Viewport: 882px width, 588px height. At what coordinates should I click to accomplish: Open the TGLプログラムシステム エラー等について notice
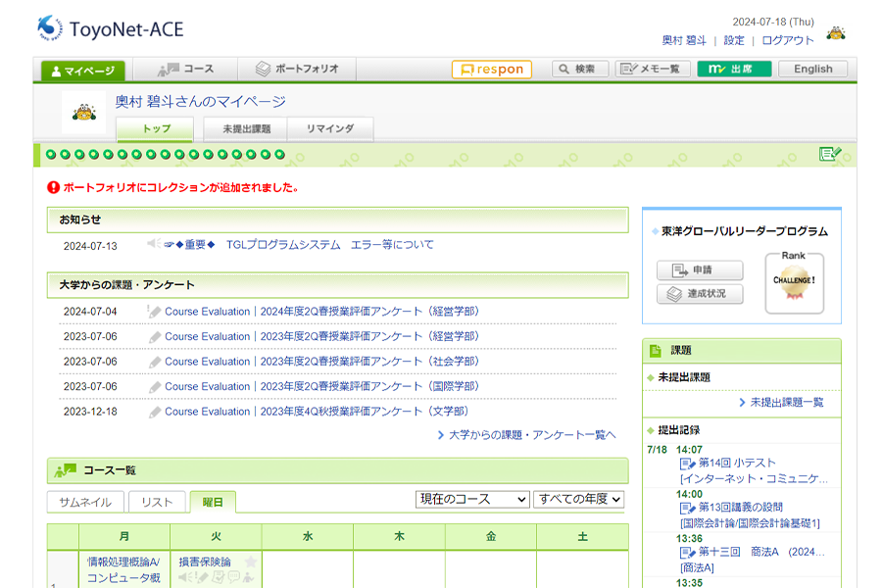pyautogui.click(x=329, y=245)
